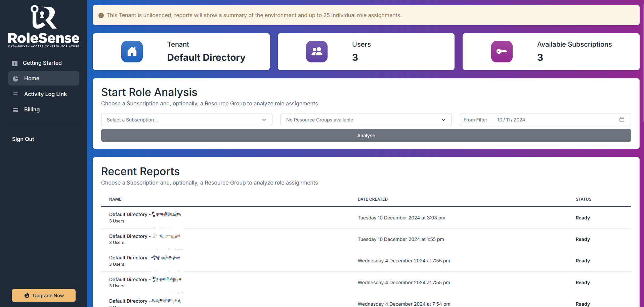This screenshot has height=307, width=644.
Task: Click Ready status of the 7:54 pm report
Action: click(x=583, y=304)
